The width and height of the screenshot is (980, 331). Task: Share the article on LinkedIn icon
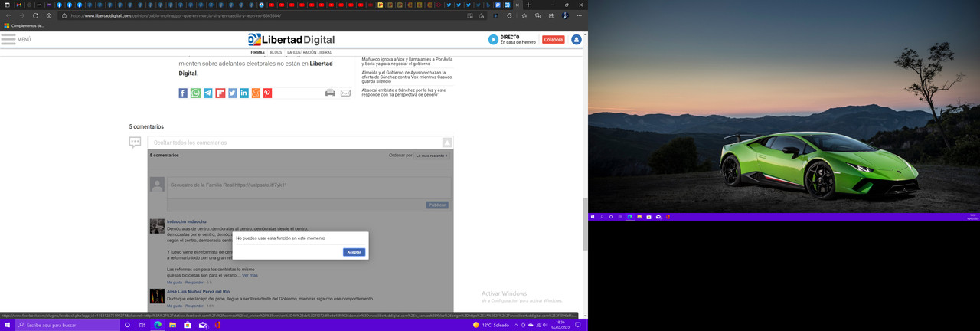click(244, 93)
